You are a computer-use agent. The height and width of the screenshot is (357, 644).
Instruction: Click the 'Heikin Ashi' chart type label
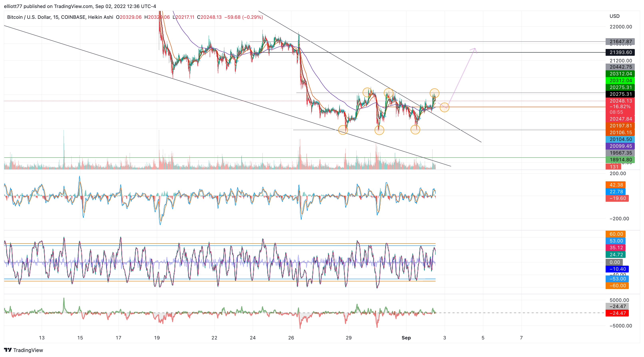[x=101, y=17]
